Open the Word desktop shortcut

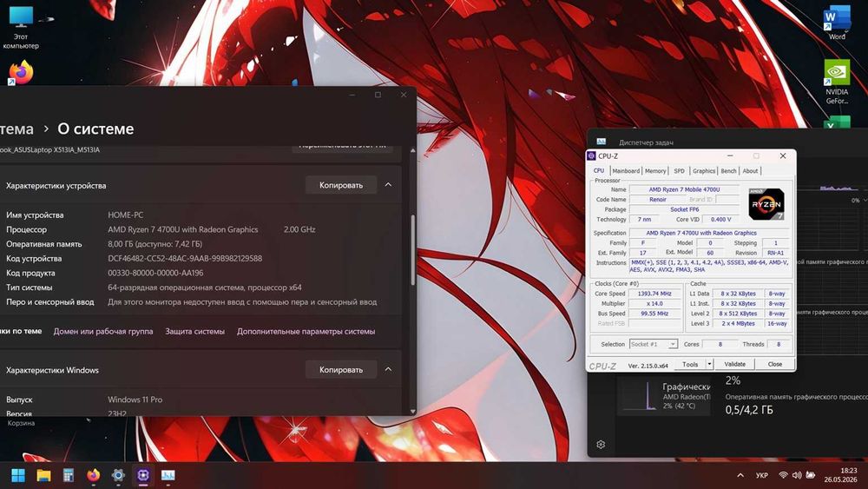coord(837,23)
